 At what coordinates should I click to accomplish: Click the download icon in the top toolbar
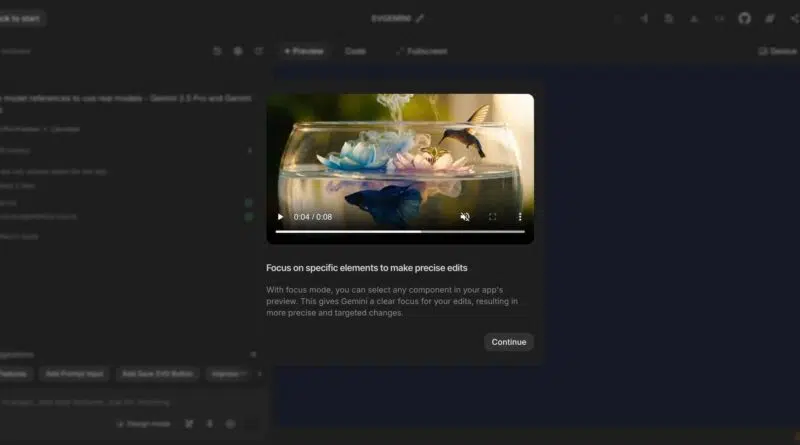click(694, 18)
